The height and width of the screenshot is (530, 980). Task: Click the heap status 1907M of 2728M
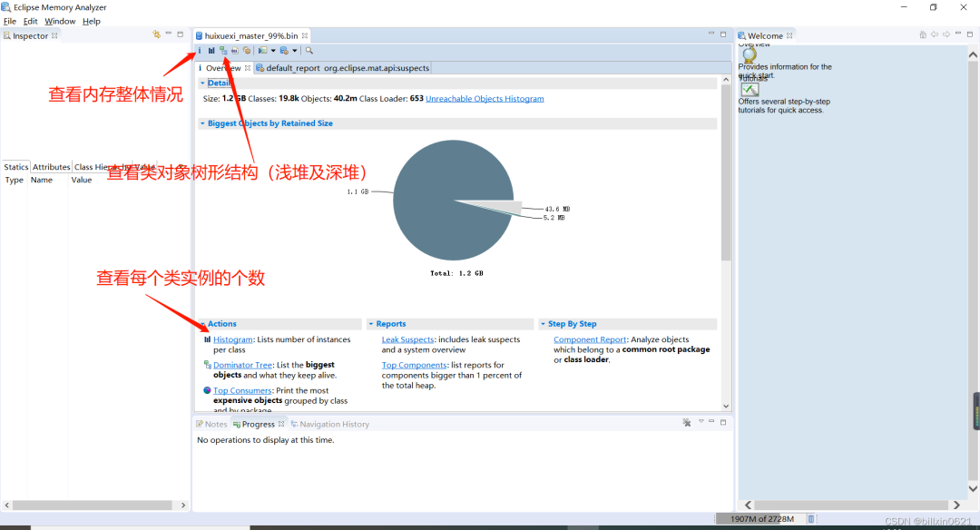pos(761,519)
